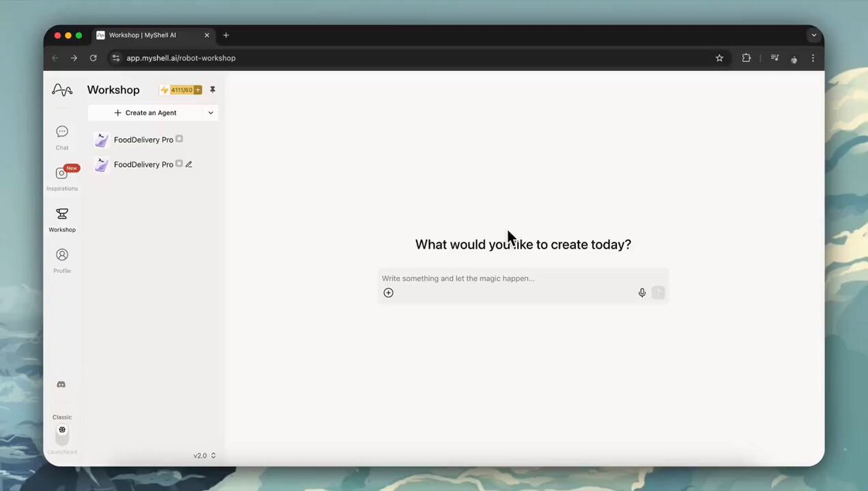Expand the Create an Agent dropdown arrow
The height and width of the screenshot is (491, 868).
coord(210,113)
